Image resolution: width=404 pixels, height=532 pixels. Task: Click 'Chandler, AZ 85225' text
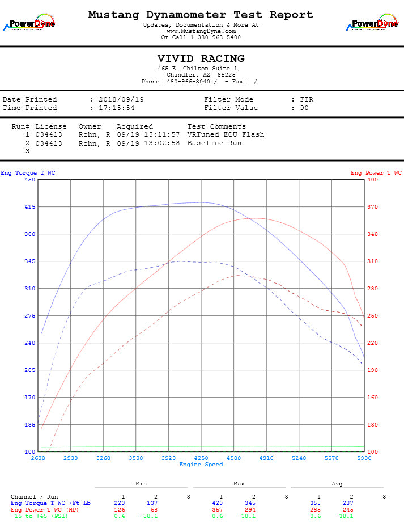pos(201,75)
